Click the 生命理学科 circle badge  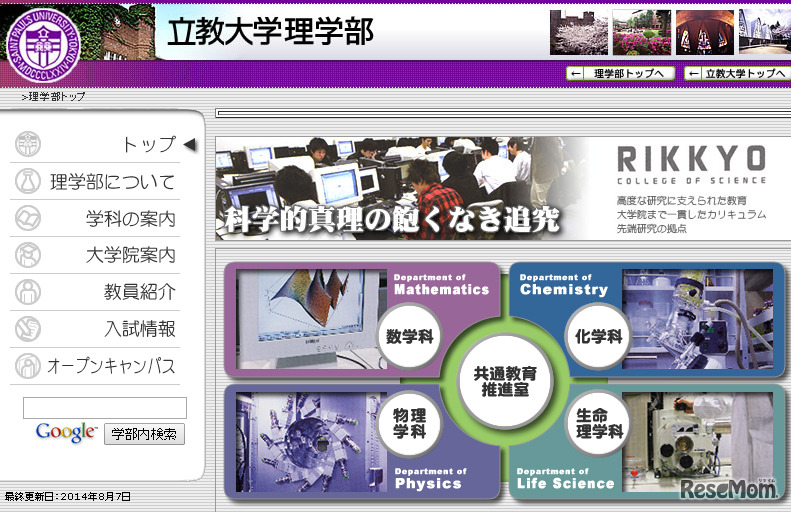(599, 424)
